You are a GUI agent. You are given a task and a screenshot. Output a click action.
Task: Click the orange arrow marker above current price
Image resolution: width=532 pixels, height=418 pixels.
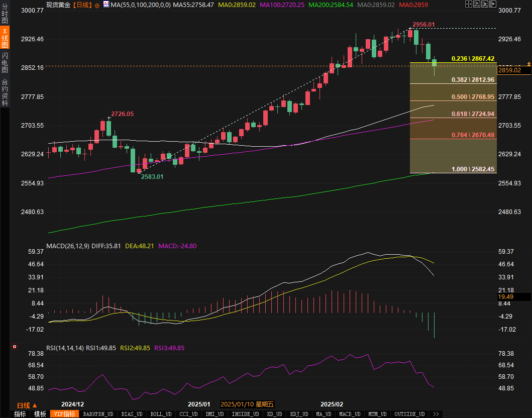(x=528, y=63)
